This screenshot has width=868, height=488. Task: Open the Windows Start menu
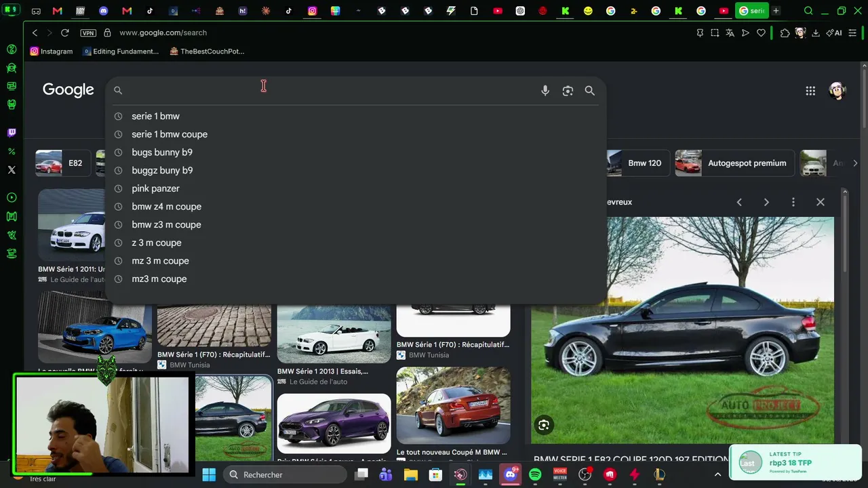pyautogui.click(x=209, y=474)
